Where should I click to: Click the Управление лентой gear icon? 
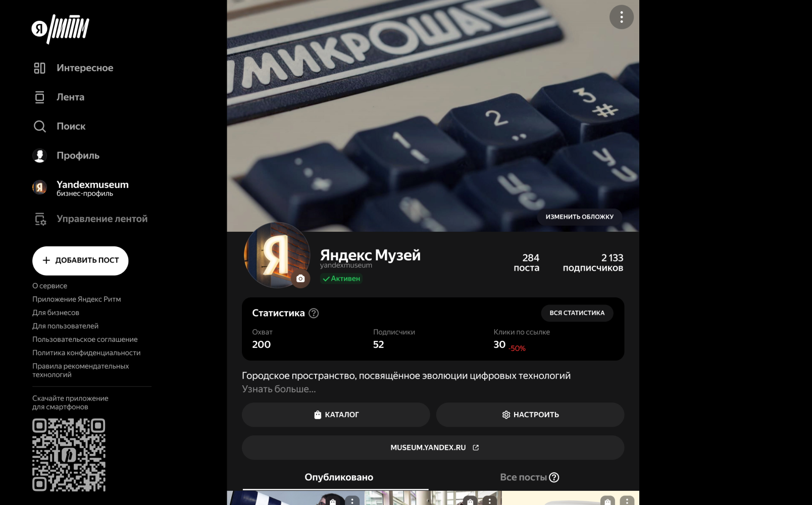[x=40, y=219]
